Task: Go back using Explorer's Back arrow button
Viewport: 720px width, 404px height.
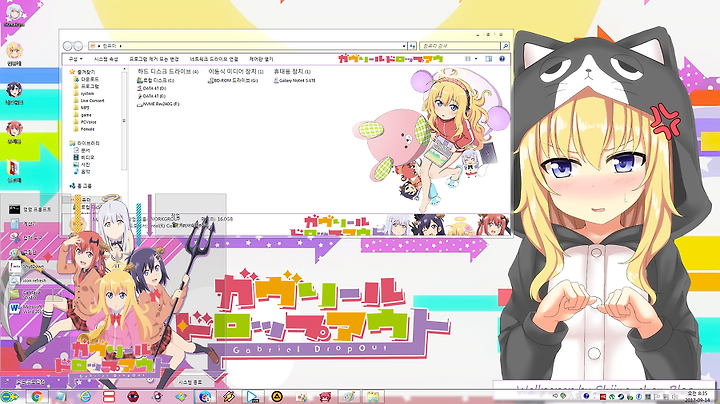Action: click(x=68, y=46)
